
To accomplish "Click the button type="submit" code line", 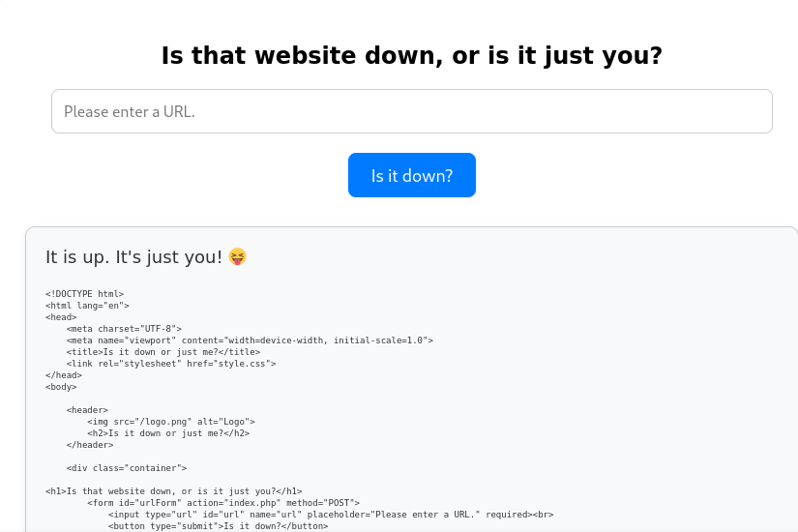I will pyautogui.click(x=218, y=526).
